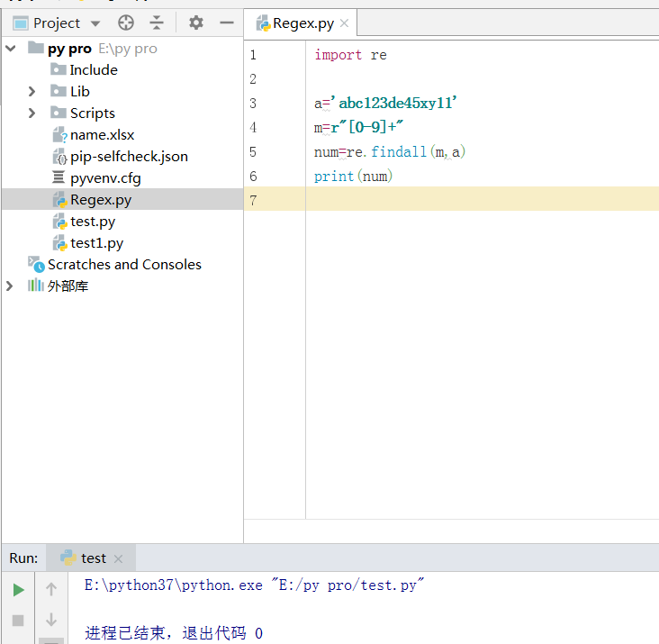Click the pip-selfcheck.json file icon
The height and width of the screenshot is (644, 659).
pyautogui.click(x=59, y=157)
